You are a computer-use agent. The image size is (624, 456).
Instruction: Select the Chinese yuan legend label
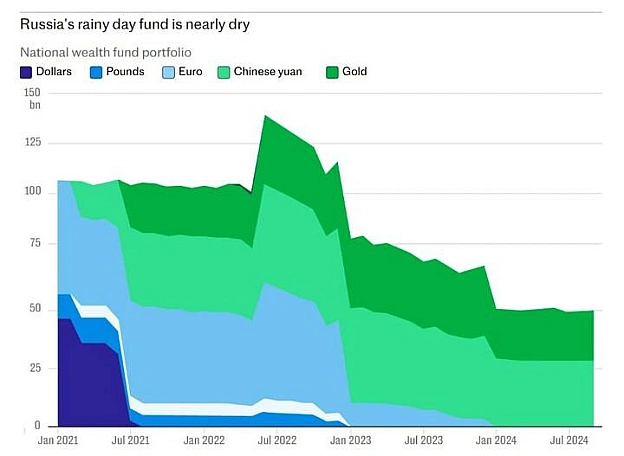268,72
